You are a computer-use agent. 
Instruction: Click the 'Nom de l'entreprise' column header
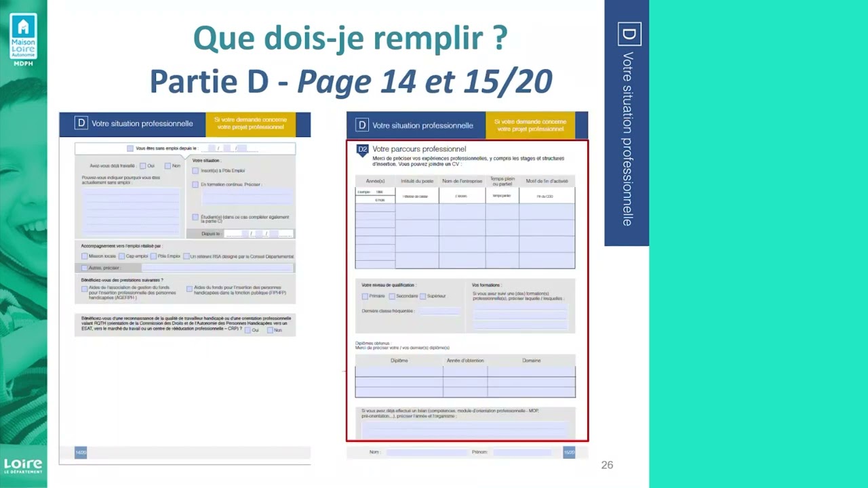pyautogui.click(x=462, y=181)
